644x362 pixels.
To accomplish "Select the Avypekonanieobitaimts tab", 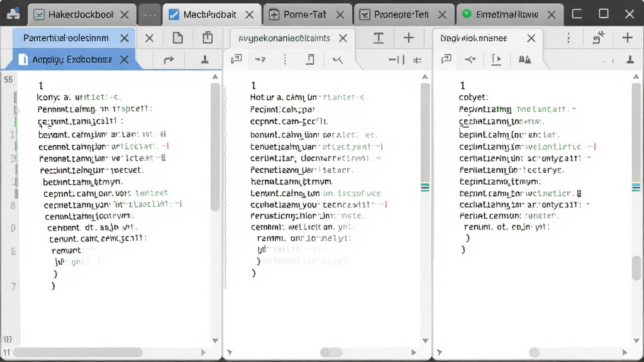I will (292, 38).
